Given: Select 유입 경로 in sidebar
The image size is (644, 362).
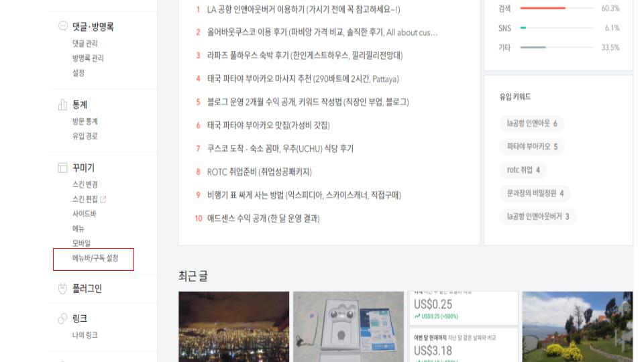Looking at the screenshot, I should 85,136.
